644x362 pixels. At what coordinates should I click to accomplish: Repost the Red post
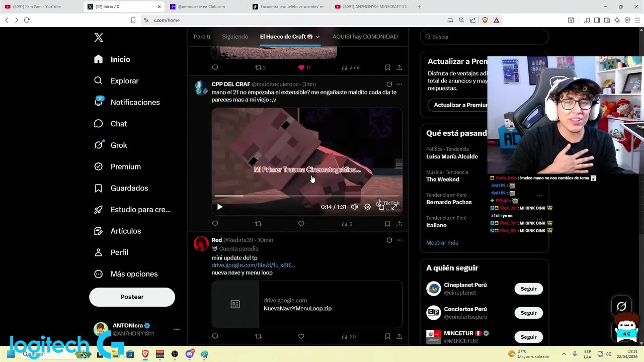258,336
